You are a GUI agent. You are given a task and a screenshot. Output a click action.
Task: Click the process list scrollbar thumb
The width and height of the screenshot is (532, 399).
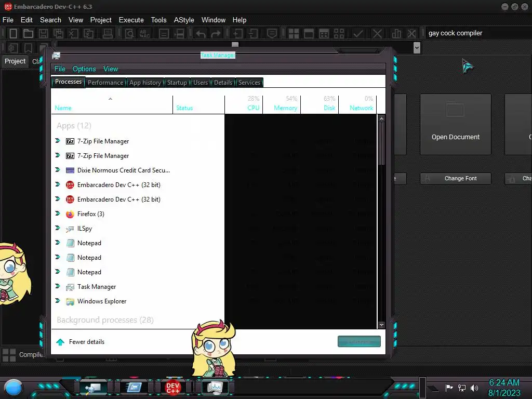(382, 143)
